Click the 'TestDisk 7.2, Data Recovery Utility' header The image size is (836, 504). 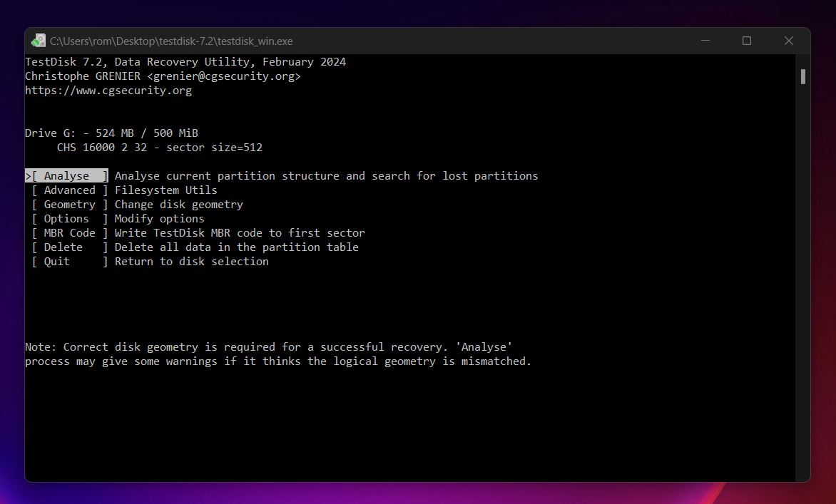pos(185,62)
